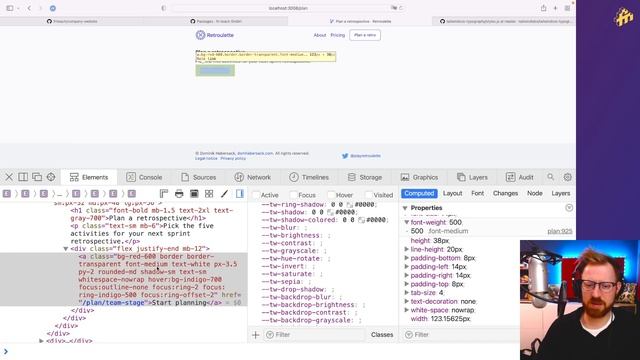Click Pricing in the Retroulette navigation
The image size is (640, 360).
click(338, 35)
